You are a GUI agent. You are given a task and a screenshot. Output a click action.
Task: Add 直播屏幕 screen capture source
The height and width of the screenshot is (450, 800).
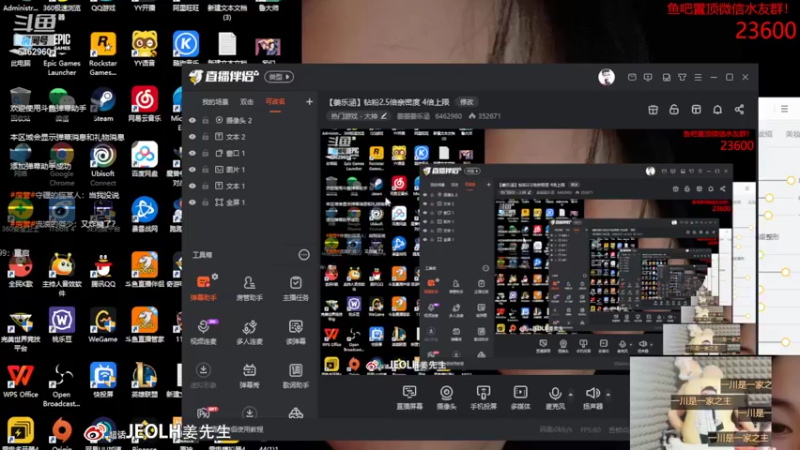tap(409, 398)
